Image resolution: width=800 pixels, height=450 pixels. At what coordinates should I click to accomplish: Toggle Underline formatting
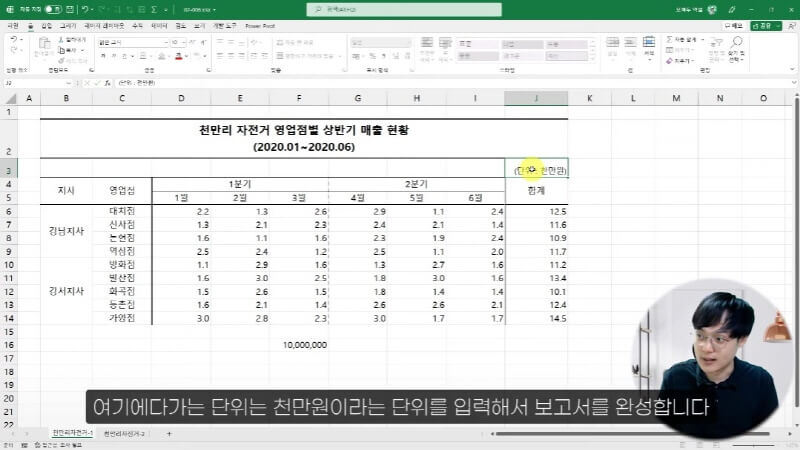tap(124, 56)
